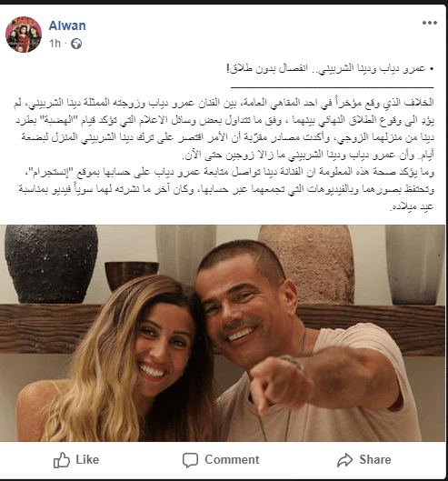Click the first paragraph of post text

click(x=224, y=128)
